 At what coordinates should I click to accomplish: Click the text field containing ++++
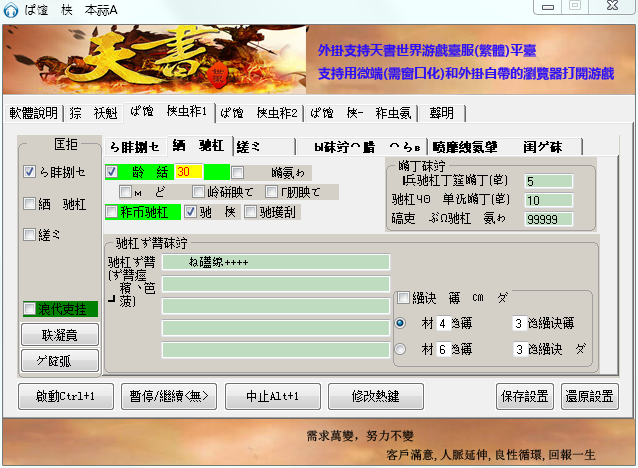tap(275, 263)
